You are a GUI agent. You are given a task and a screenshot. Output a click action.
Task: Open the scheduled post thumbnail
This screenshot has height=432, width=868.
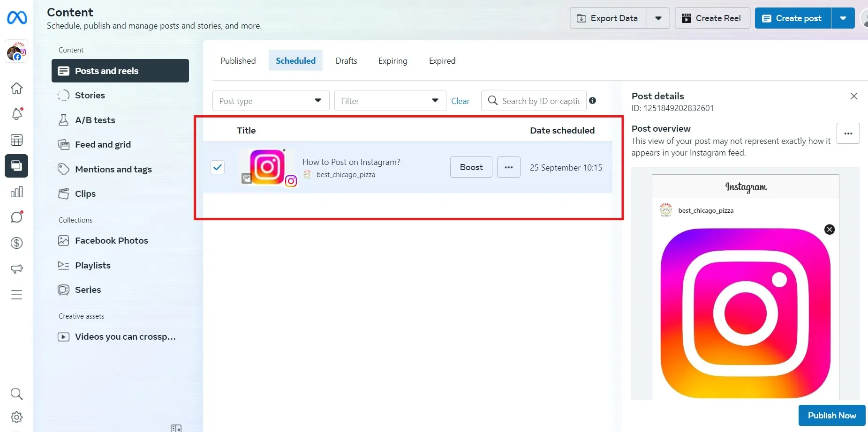(x=267, y=167)
